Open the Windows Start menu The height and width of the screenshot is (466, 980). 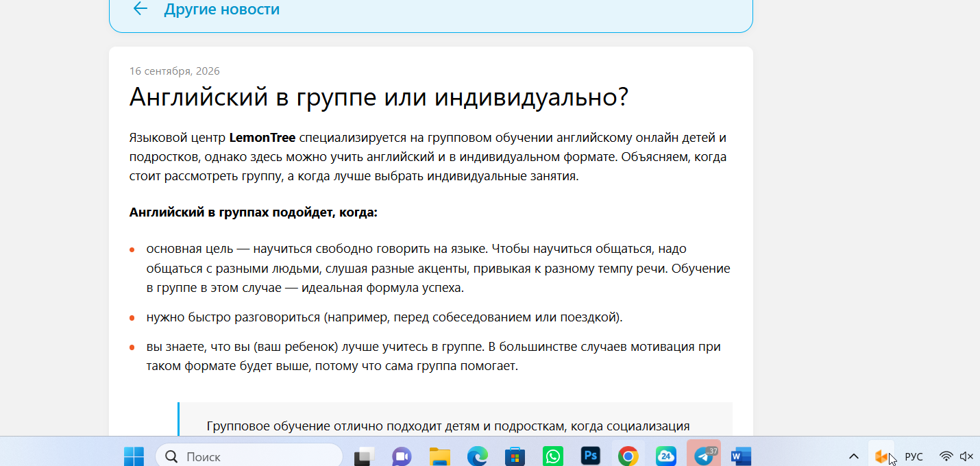point(134,456)
